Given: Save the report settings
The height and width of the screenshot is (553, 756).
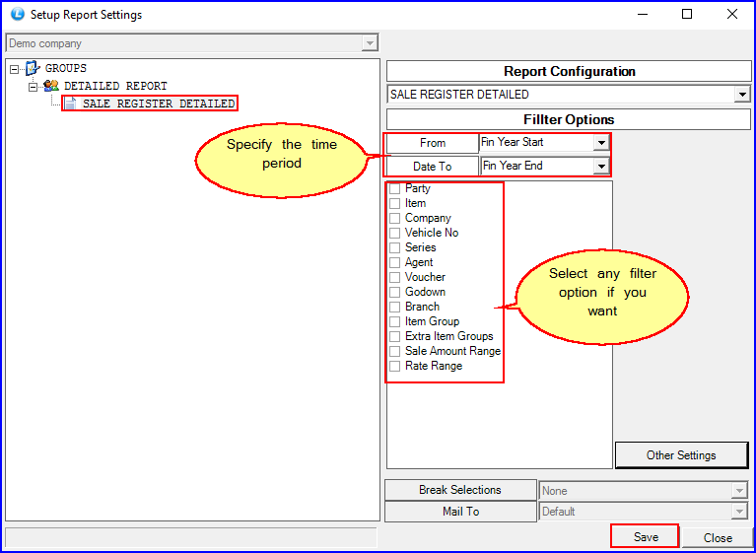Looking at the screenshot, I should point(646,537).
